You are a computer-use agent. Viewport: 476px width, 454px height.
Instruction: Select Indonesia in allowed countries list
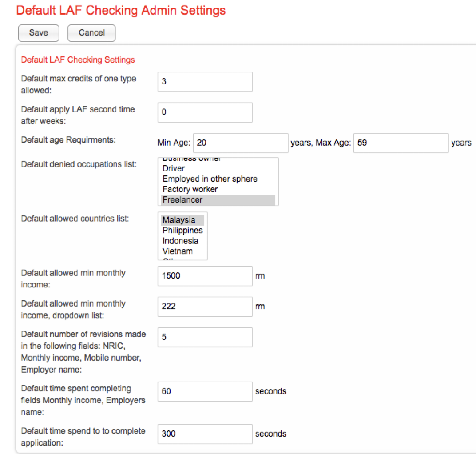tap(180, 241)
